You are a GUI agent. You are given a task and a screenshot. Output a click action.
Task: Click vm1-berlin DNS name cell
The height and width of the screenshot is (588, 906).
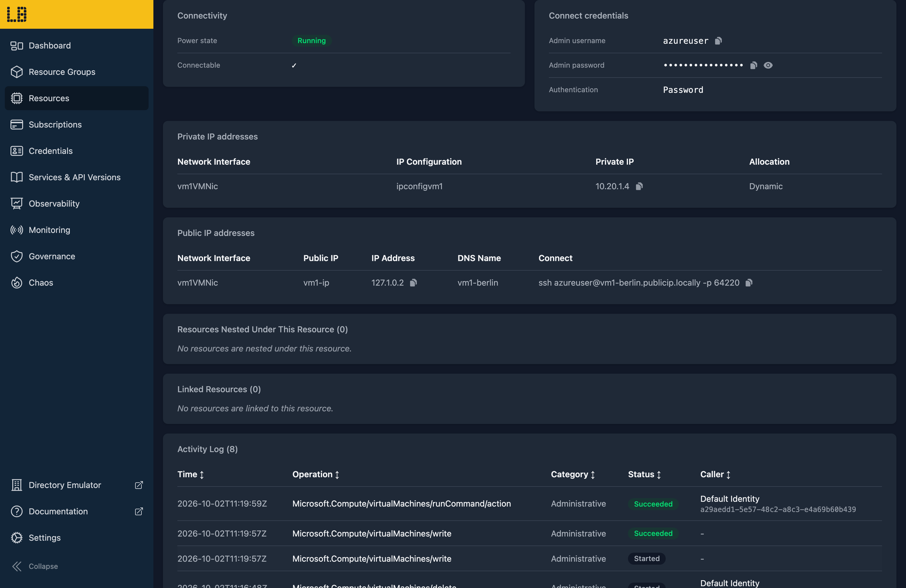click(x=477, y=283)
